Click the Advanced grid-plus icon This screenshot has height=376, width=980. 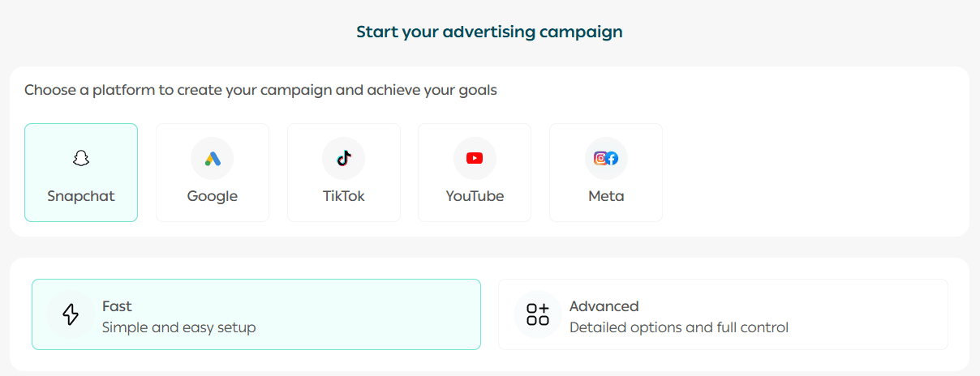[538, 314]
